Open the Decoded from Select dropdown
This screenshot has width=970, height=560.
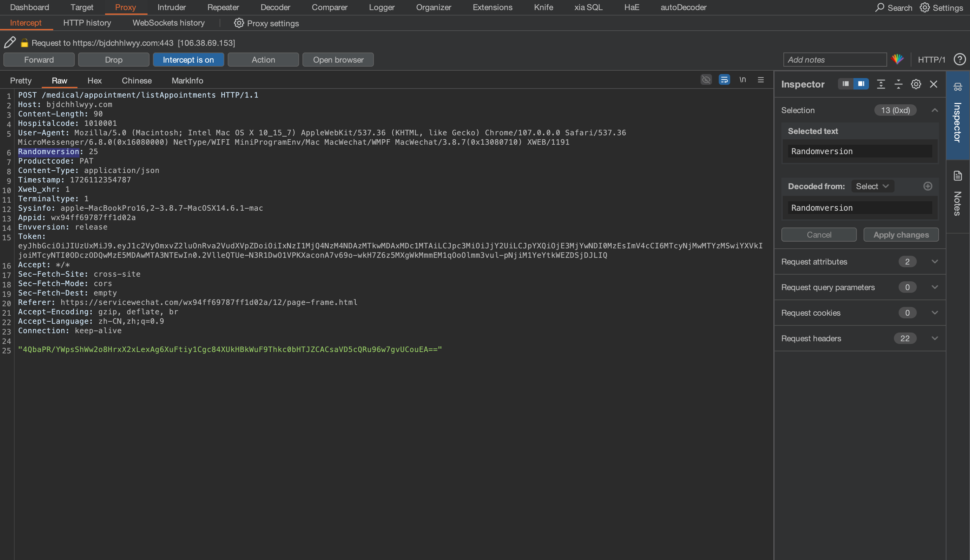[x=872, y=186]
